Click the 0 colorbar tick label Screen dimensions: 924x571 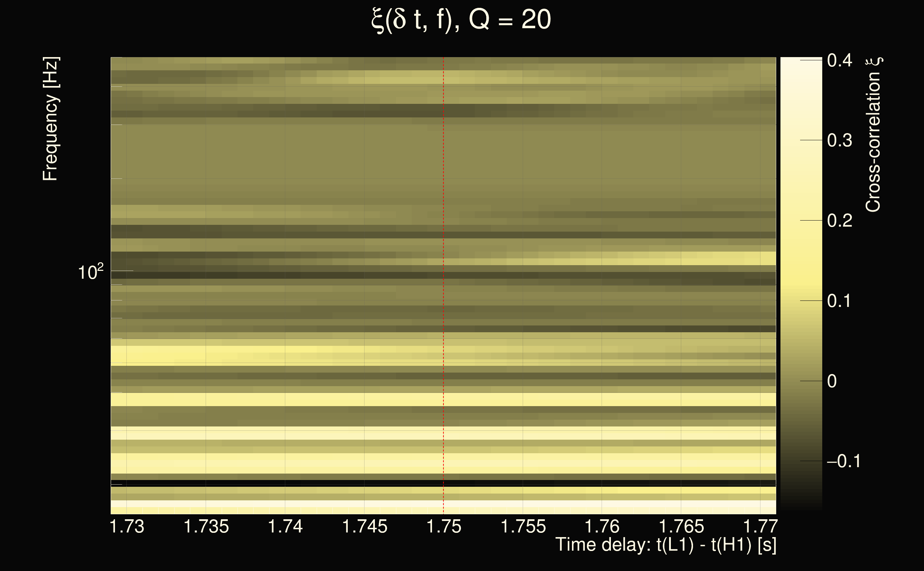click(832, 381)
